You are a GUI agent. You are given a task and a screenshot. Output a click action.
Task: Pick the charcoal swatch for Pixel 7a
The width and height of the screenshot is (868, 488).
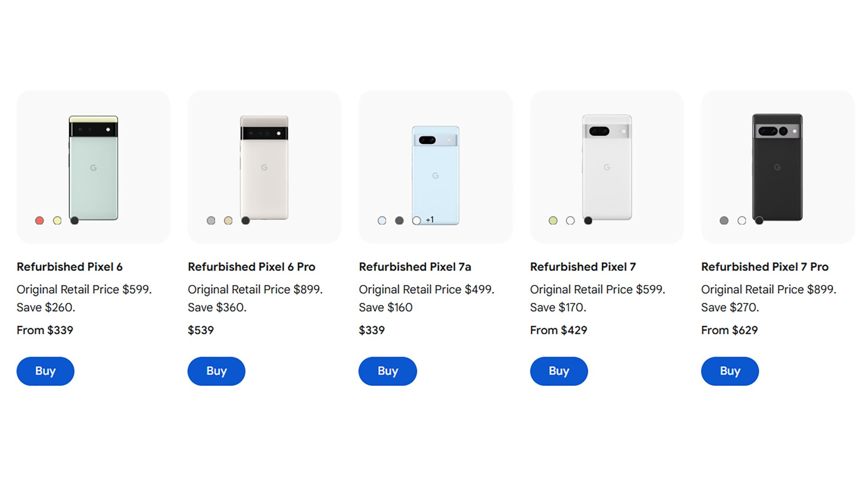(399, 221)
